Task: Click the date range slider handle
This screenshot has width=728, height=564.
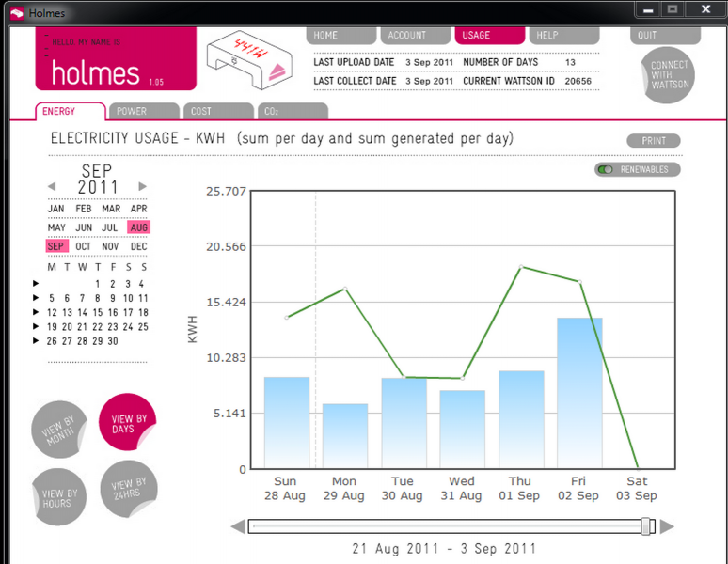Action: pos(646,526)
